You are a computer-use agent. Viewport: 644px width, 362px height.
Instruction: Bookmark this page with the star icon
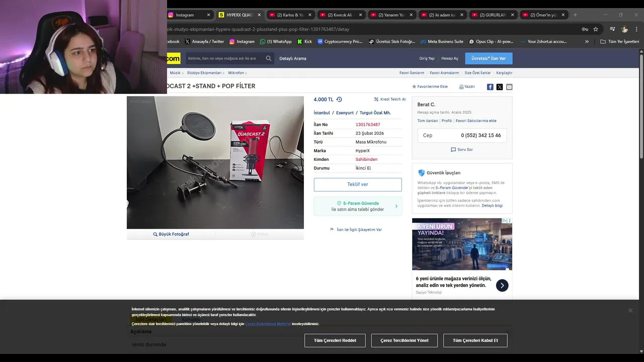pos(596,29)
